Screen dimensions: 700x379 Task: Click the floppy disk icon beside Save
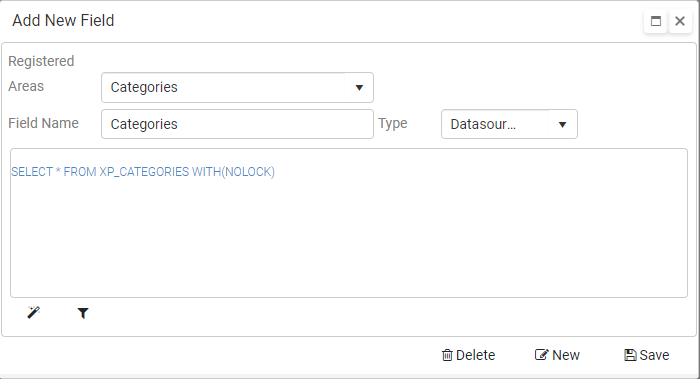pos(630,355)
